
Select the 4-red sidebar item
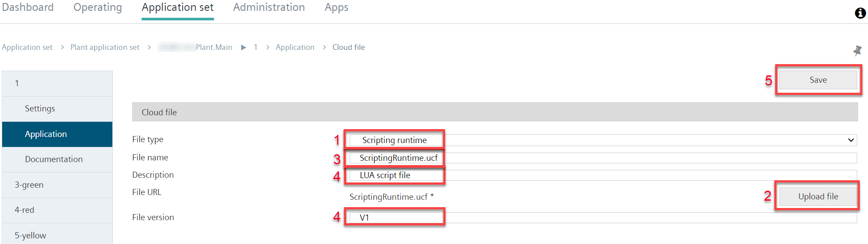pos(57,210)
